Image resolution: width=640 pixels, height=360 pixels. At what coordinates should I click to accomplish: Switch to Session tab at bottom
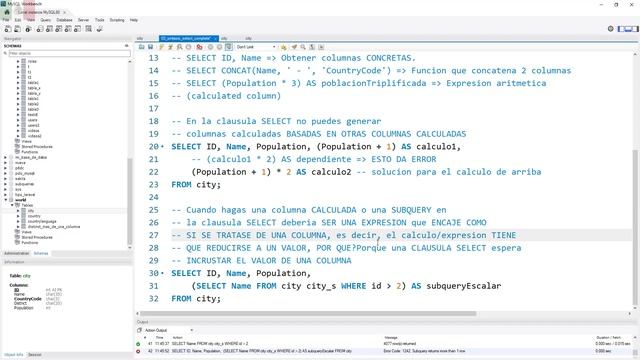coord(35,355)
